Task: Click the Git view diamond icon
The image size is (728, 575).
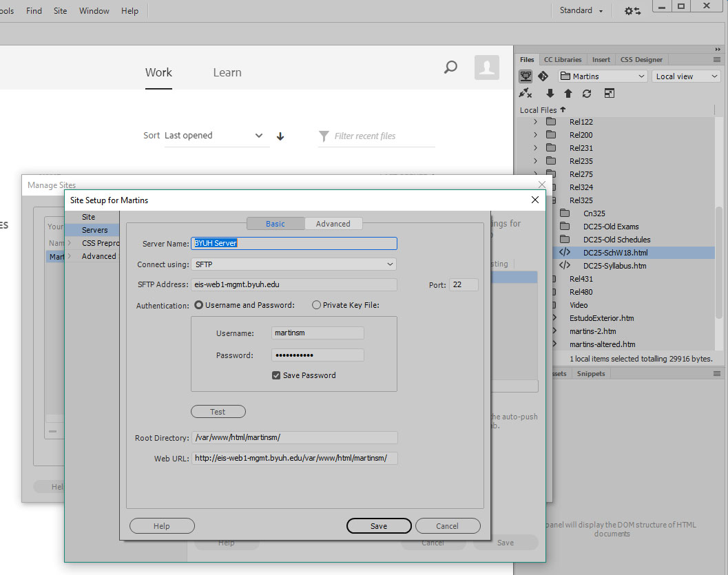Action: (543, 76)
